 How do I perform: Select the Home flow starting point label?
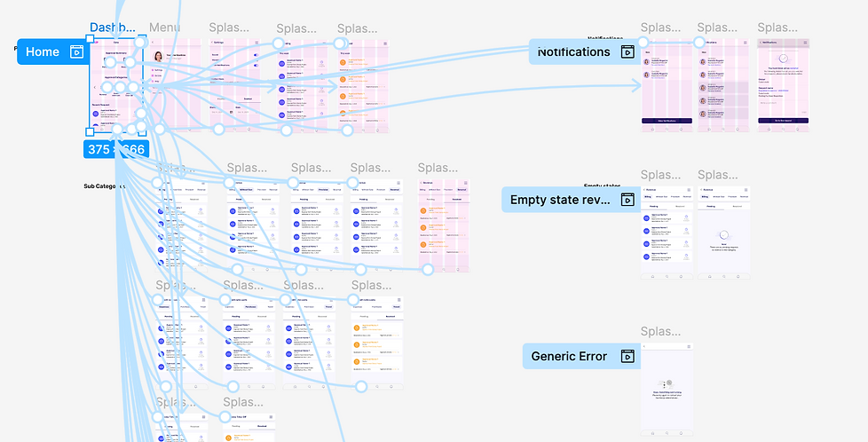click(51, 51)
